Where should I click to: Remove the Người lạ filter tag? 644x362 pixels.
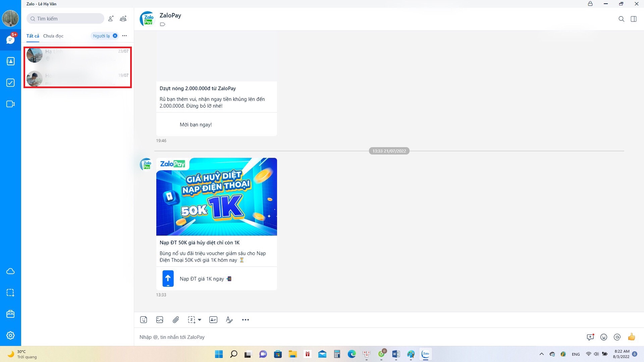click(x=115, y=36)
